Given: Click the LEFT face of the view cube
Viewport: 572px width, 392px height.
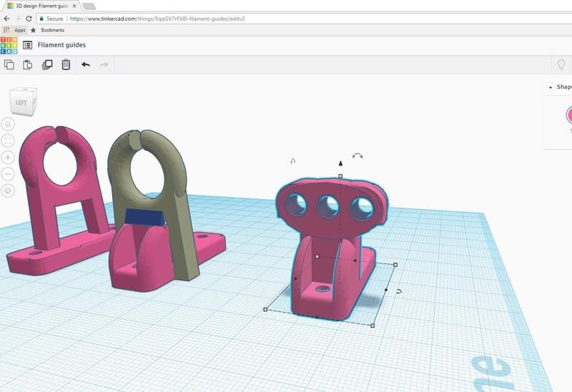Looking at the screenshot, I should [21, 102].
